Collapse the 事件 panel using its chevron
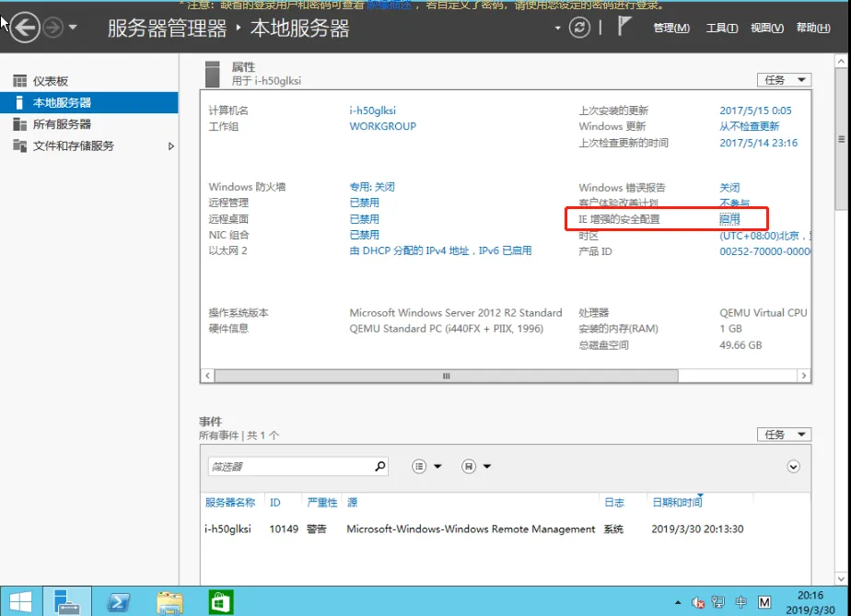The height and width of the screenshot is (616, 851). click(x=792, y=467)
